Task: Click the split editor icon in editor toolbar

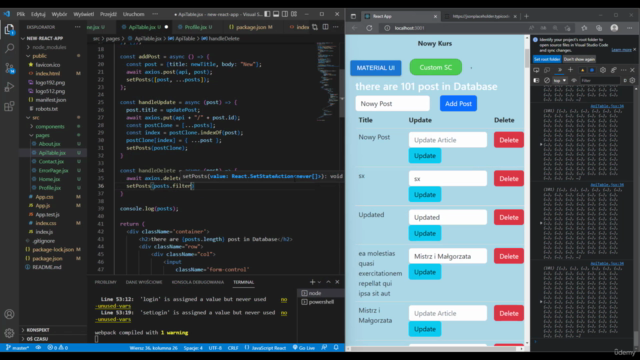Action: coord(325,27)
